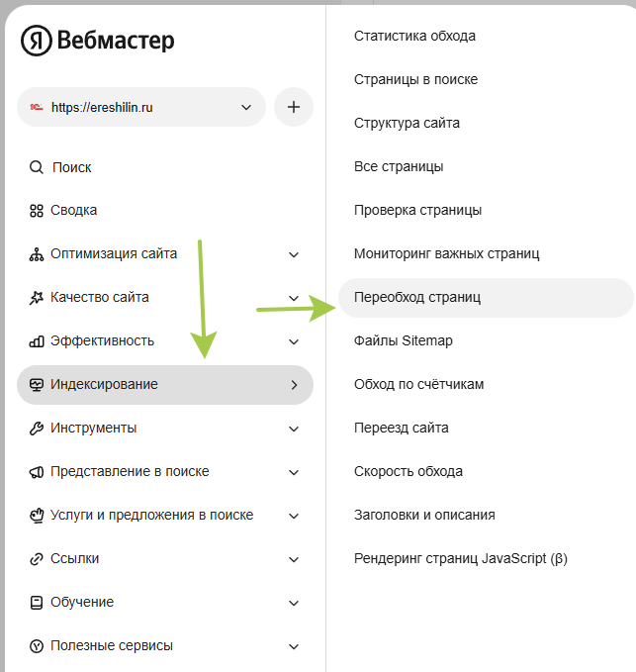Click the Эффективность bar chart icon

pos(37,341)
